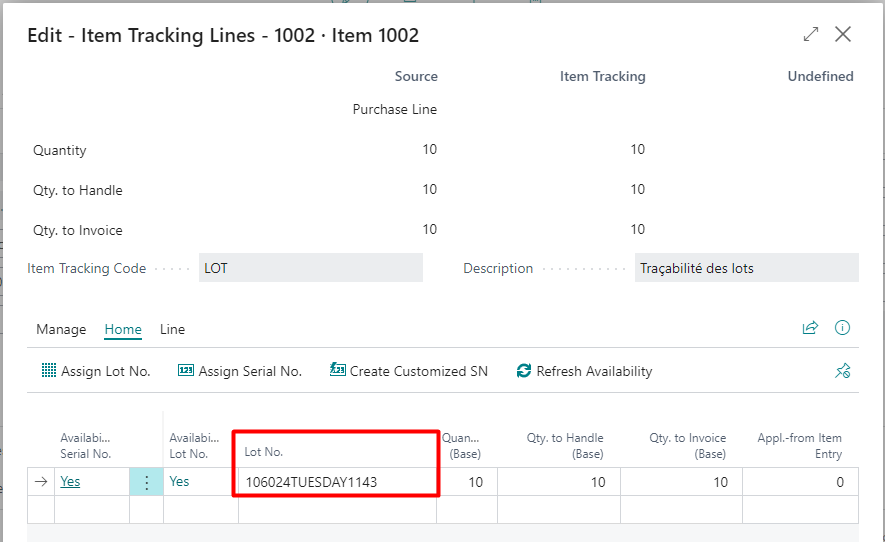Click the pin icon in the action bar
Viewport: 885px width, 542px height.
(x=842, y=371)
